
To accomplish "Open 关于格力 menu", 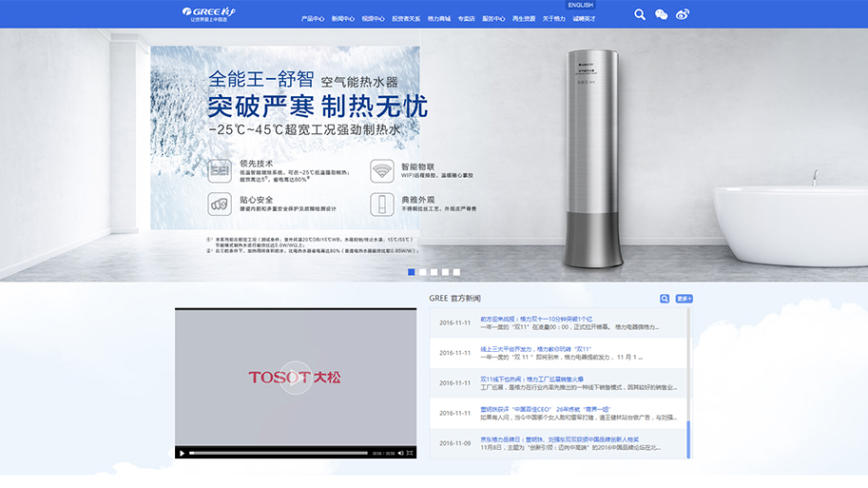I will point(553,19).
